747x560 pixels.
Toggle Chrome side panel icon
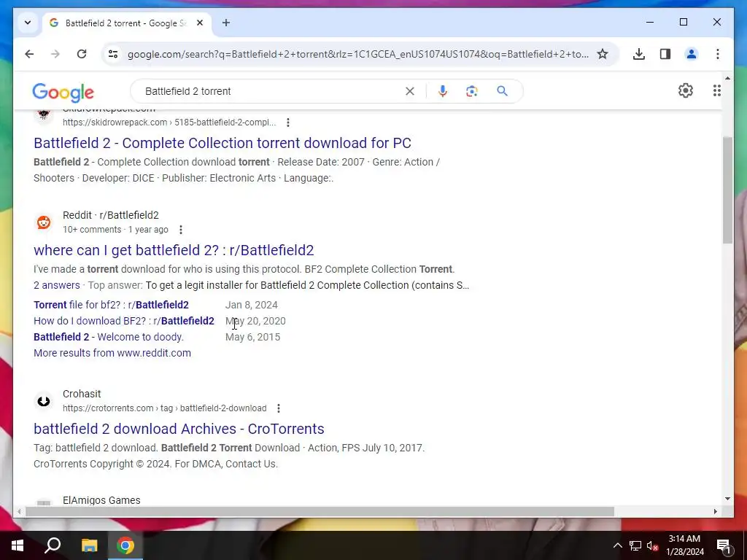[665, 54]
